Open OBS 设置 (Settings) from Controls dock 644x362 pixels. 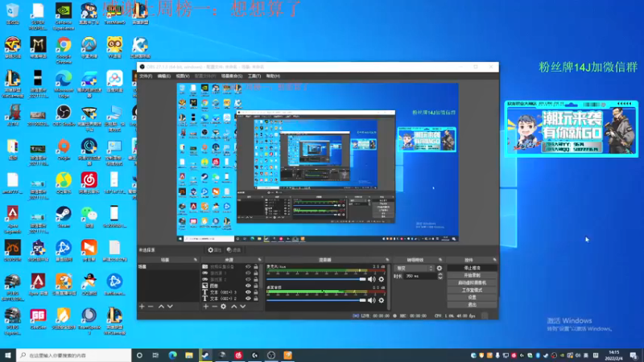(472, 298)
